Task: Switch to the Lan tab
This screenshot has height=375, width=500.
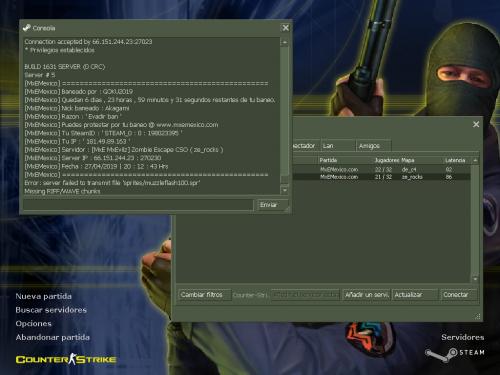Action: [338, 146]
